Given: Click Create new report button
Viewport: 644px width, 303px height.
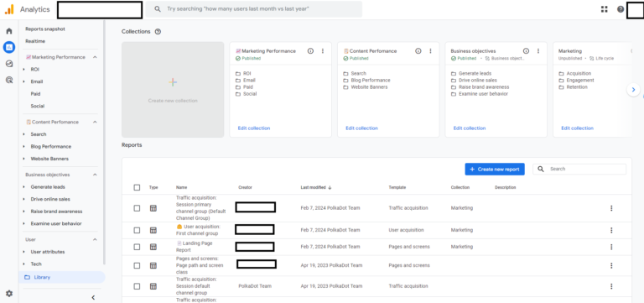Looking at the screenshot, I should 495,169.
